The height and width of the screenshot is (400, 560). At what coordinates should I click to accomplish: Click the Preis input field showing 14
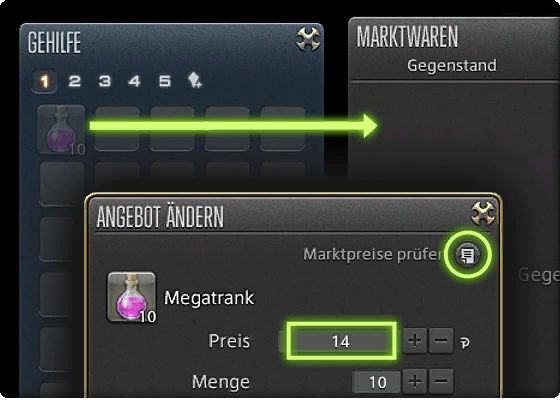tap(341, 341)
